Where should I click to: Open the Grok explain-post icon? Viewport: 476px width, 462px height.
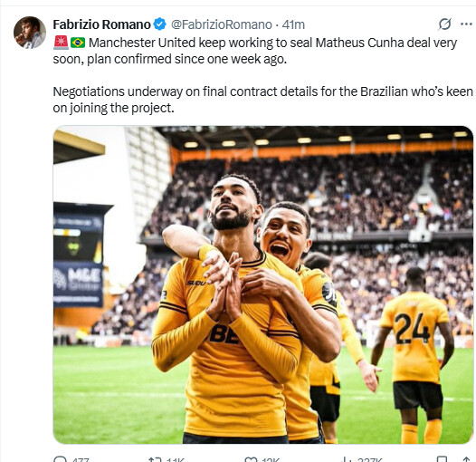coord(444,24)
